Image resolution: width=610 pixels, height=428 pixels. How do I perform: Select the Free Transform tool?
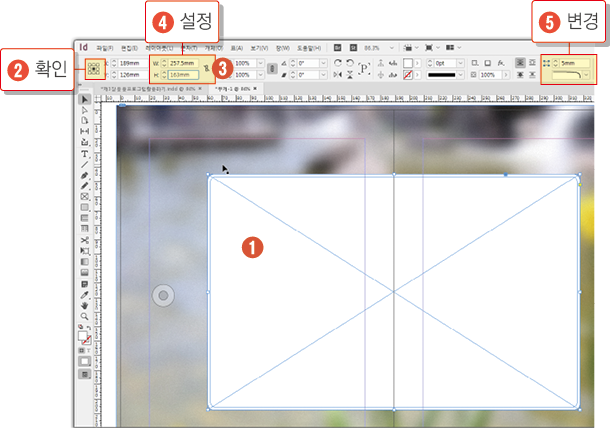[84, 251]
